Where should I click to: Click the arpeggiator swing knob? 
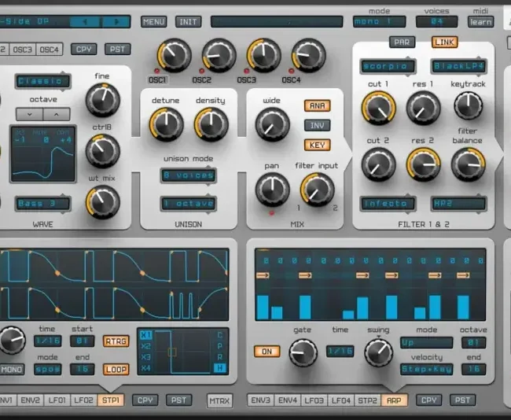tap(378, 352)
